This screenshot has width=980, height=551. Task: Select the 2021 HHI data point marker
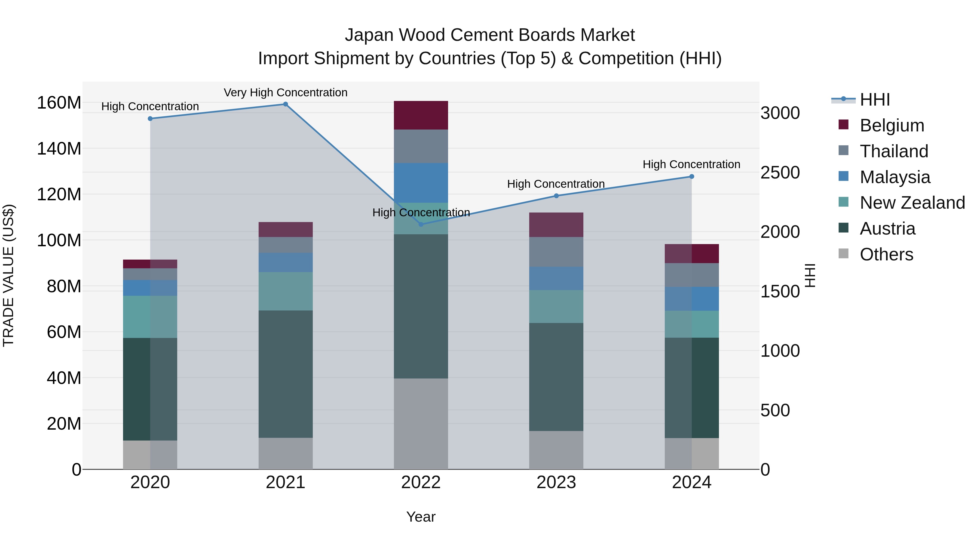pos(285,104)
